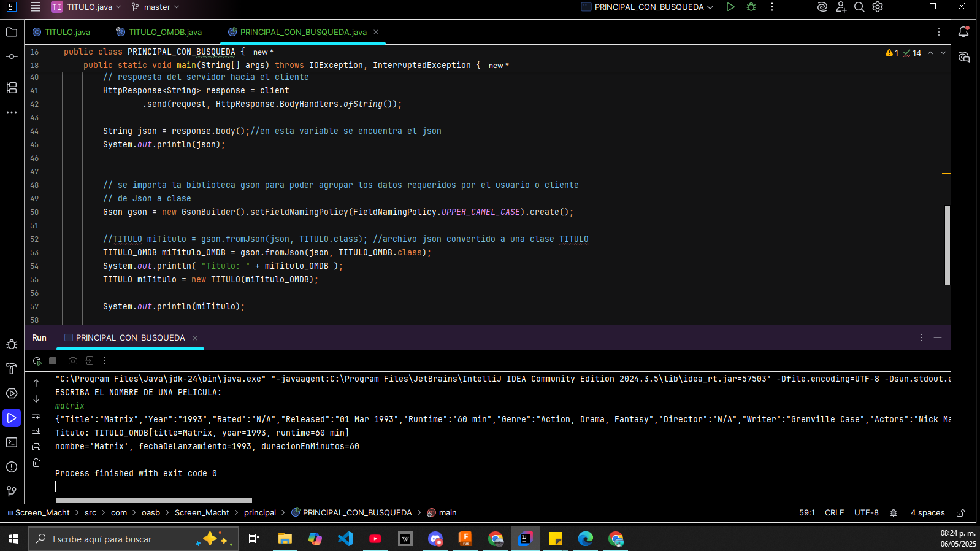The height and width of the screenshot is (551, 980).
Task: Open the Run tool window
Action: click(11, 418)
